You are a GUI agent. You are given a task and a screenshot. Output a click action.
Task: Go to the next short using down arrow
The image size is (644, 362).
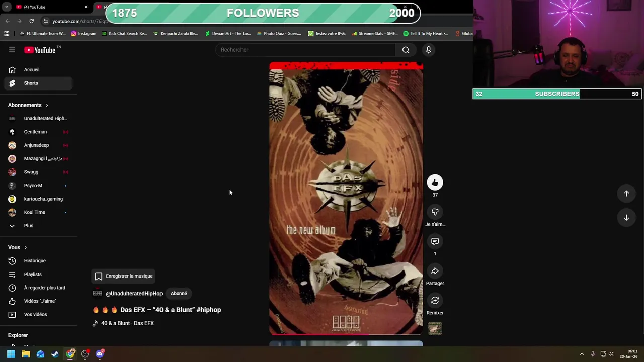tap(626, 218)
